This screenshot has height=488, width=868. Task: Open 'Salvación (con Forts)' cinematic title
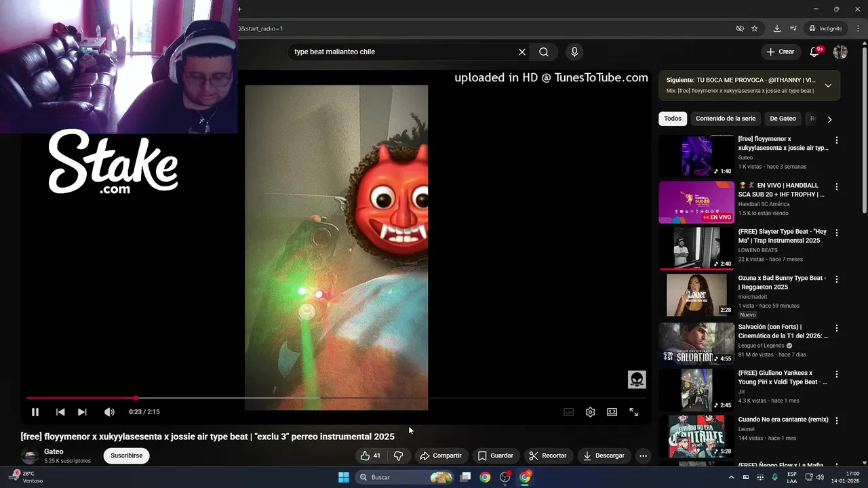783,331
